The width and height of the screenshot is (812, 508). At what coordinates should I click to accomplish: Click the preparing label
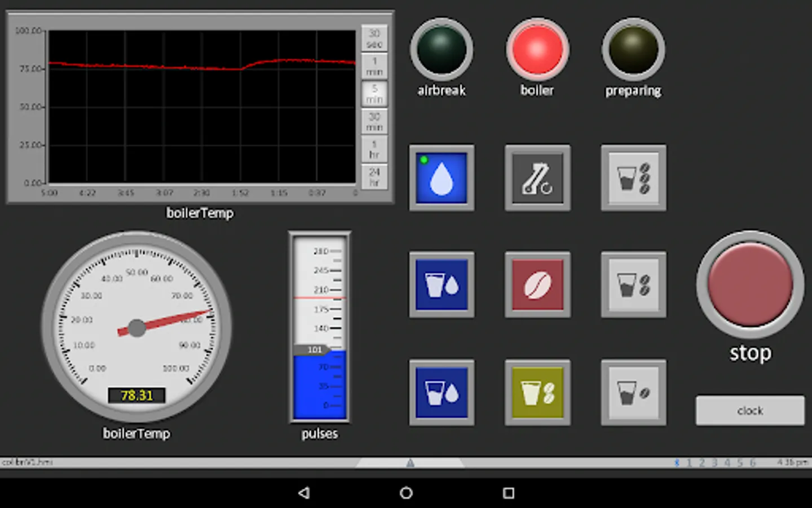(x=633, y=91)
